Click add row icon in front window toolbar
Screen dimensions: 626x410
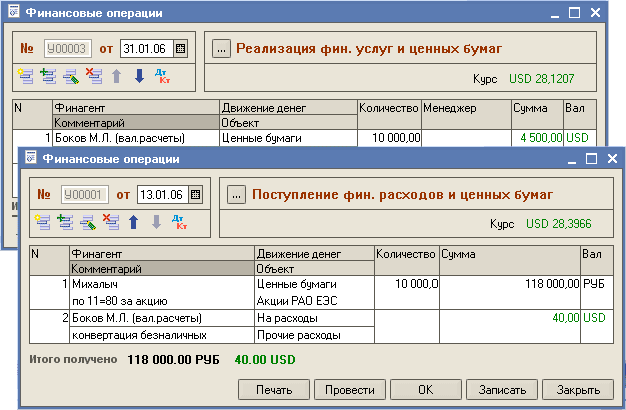[x=42, y=222]
